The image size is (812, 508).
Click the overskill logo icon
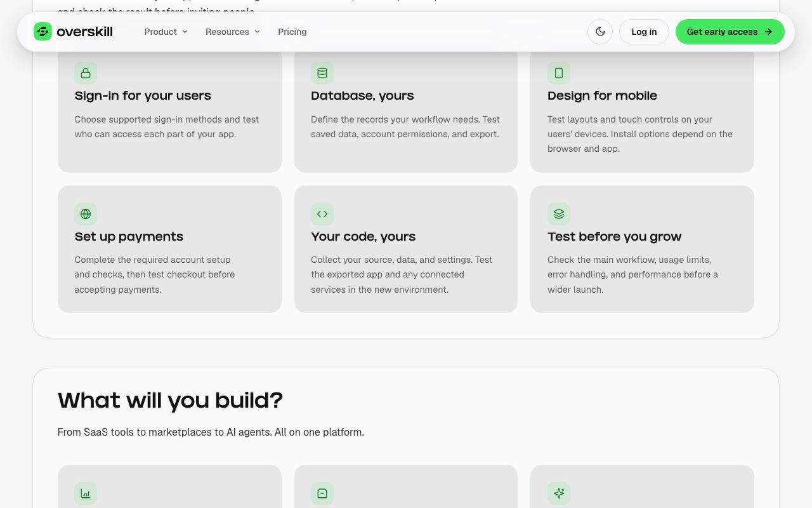pyautogui.click(x=43, y=32)
